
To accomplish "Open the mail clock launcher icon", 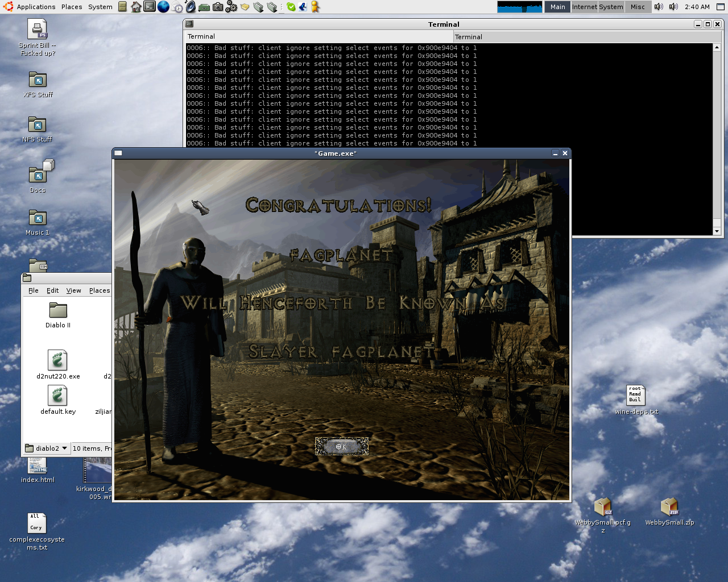I will (x=177, y=7).
